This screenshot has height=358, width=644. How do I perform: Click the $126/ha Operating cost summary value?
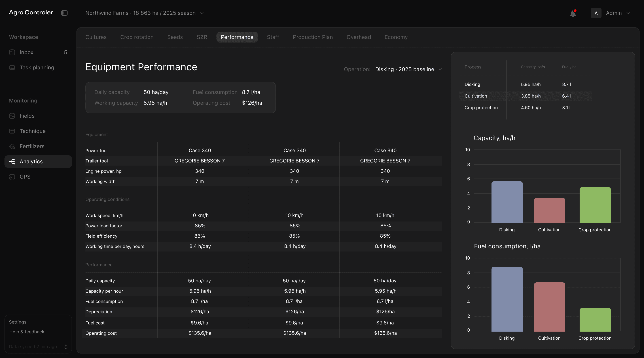pos(252,103)
